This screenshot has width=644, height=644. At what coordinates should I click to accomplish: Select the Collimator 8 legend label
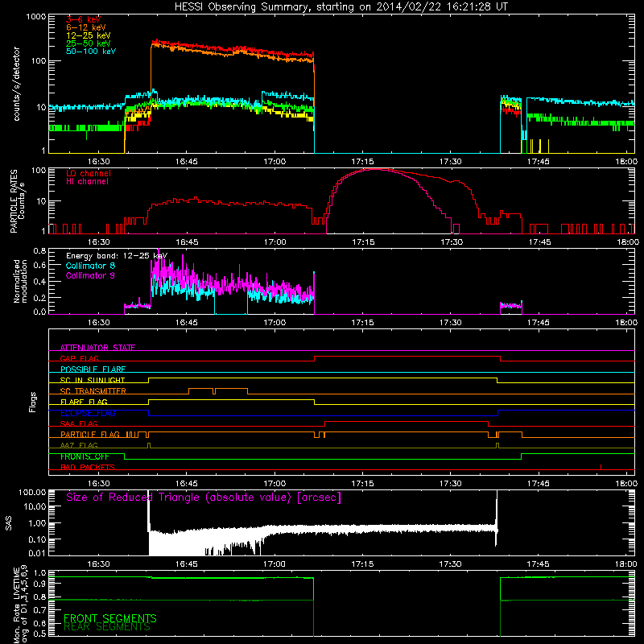pyautogui.click(x=91, y=266)
